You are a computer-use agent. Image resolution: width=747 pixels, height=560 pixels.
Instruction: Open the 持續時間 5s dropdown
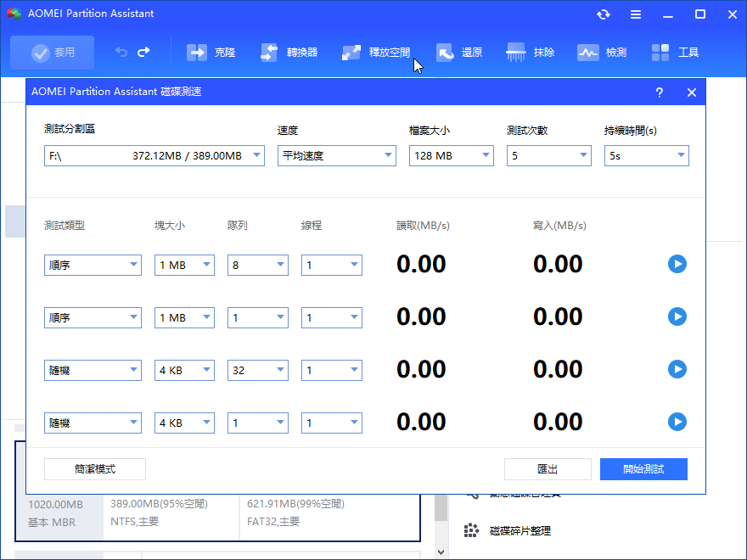pyautogui.click(x=647, y=156)
